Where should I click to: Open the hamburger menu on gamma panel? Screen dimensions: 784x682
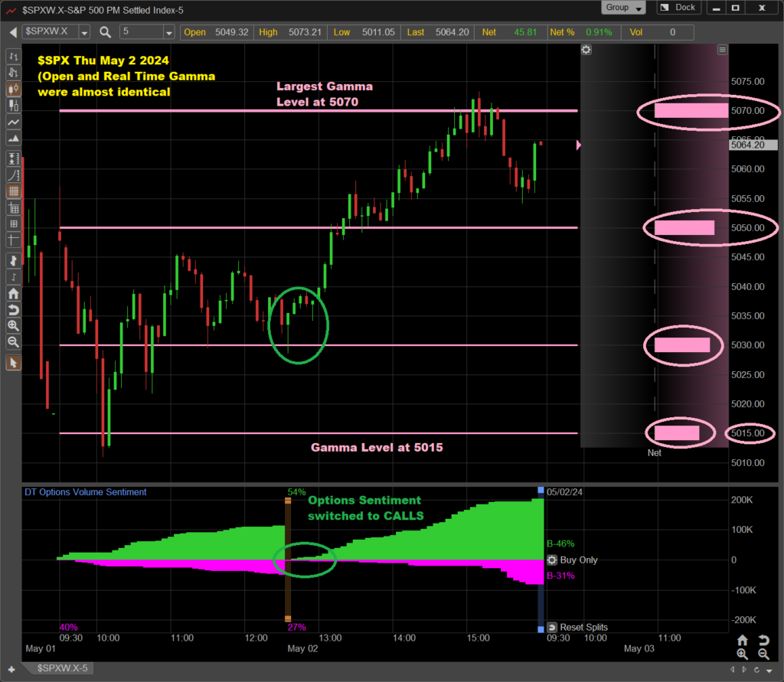click(x=722, y=50)
